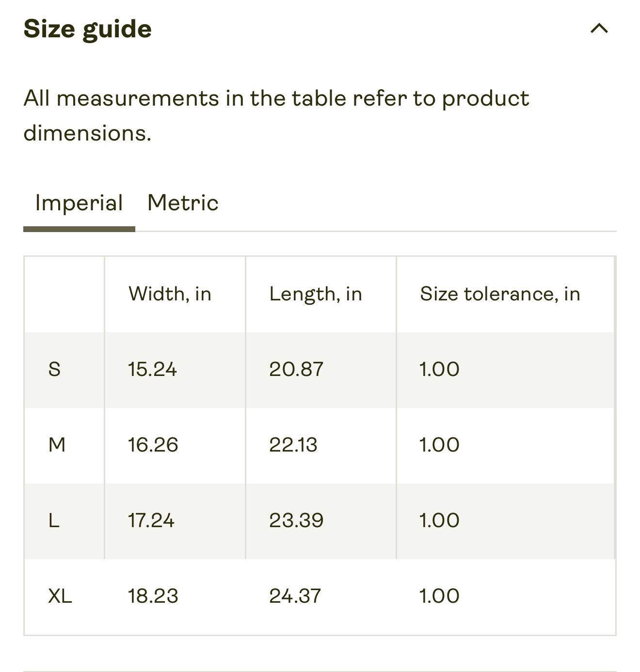Click the 23.39 length value
Screen dimensions: 640x672
tap(296, 520)
